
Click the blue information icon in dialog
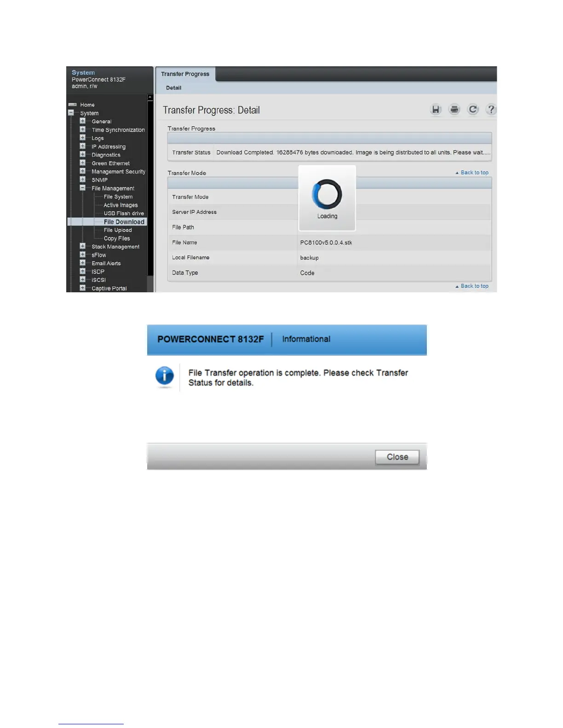[165, 376]
